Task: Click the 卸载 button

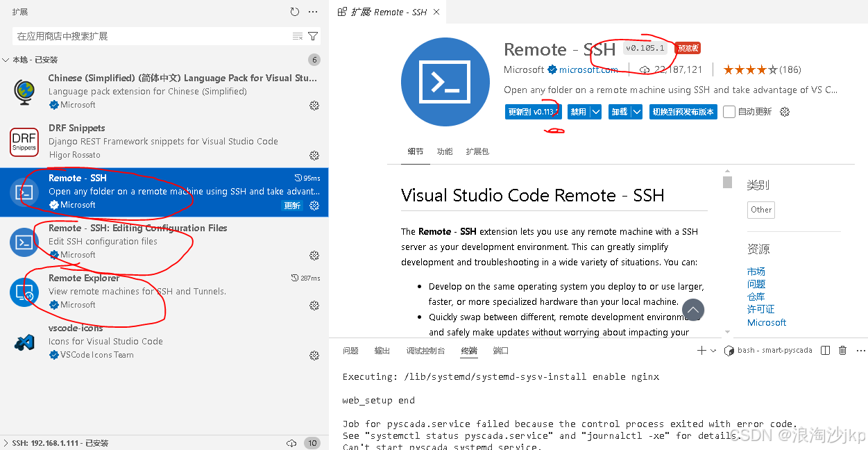Action: (620, 112)
